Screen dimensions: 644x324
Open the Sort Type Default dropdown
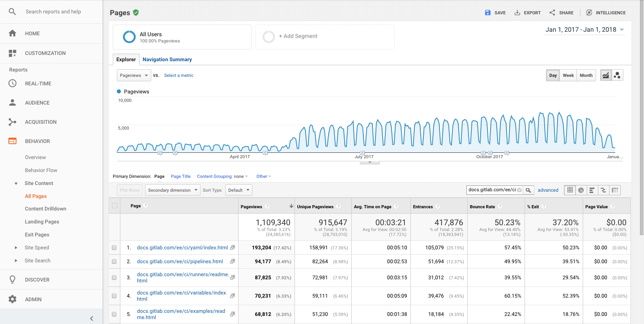238,190
